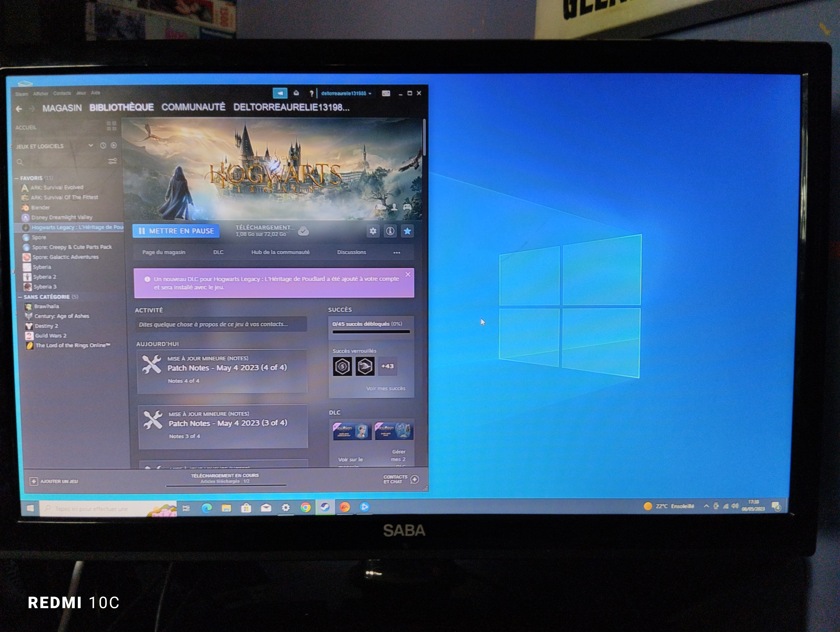Open Task View from the taskbar
This screenshot has width=840, height=632.
(186, 508)
